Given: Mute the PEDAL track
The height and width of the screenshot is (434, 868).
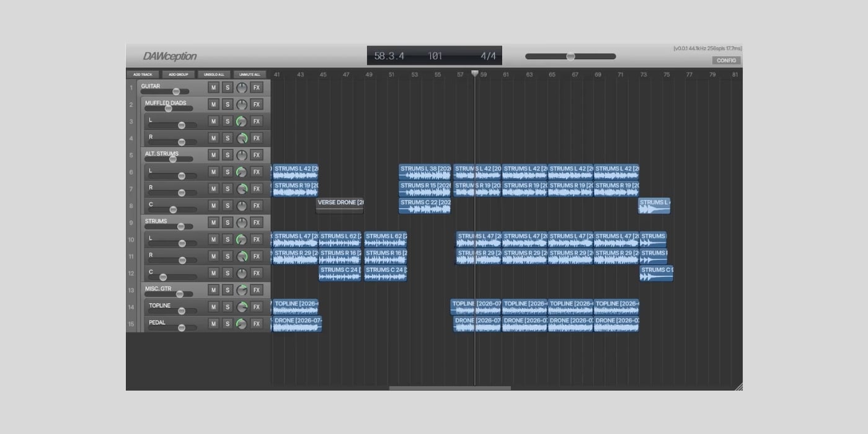Looking at the screenshot, I should tap(213, 324).
